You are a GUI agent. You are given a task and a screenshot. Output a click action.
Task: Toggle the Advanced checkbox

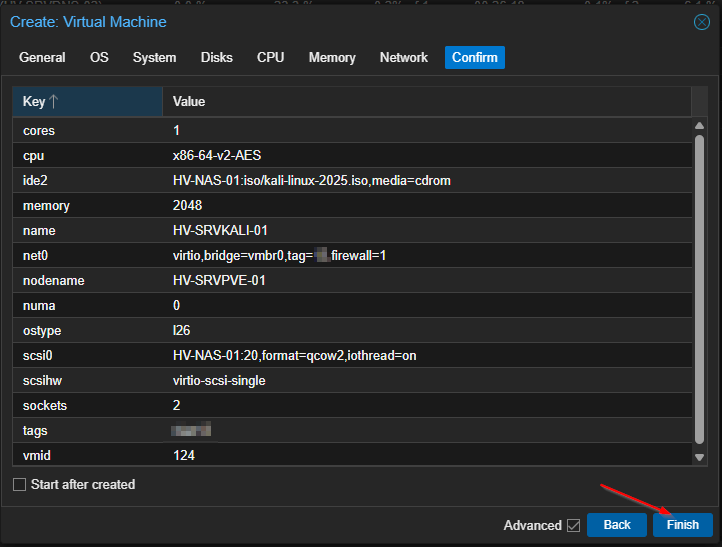tap(573, 525)
